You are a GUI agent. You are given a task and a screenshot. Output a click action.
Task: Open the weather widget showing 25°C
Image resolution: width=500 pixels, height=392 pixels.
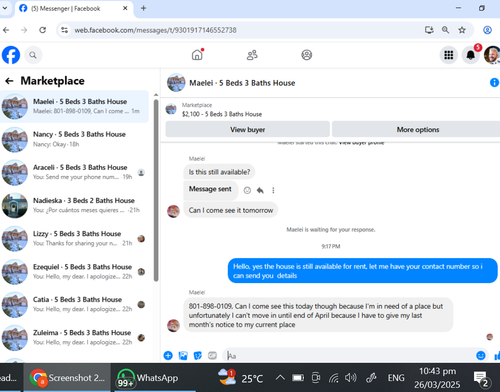click(240, 378)
